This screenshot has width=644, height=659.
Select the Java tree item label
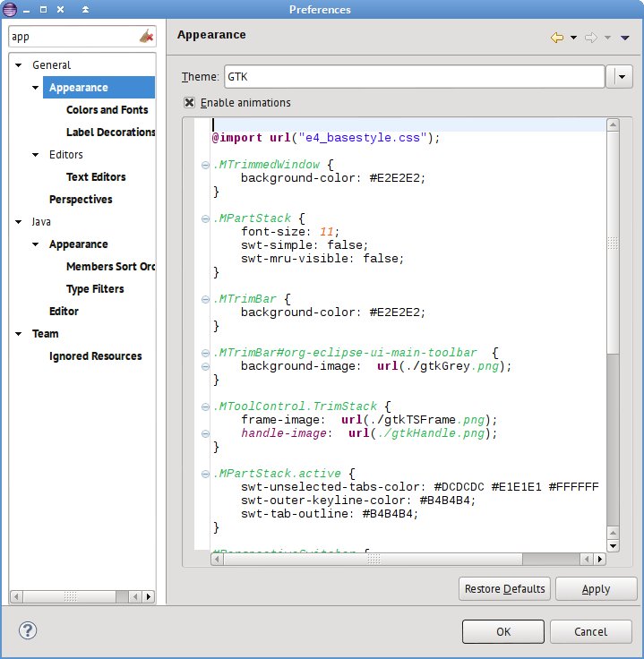click(x=41, y=222)
